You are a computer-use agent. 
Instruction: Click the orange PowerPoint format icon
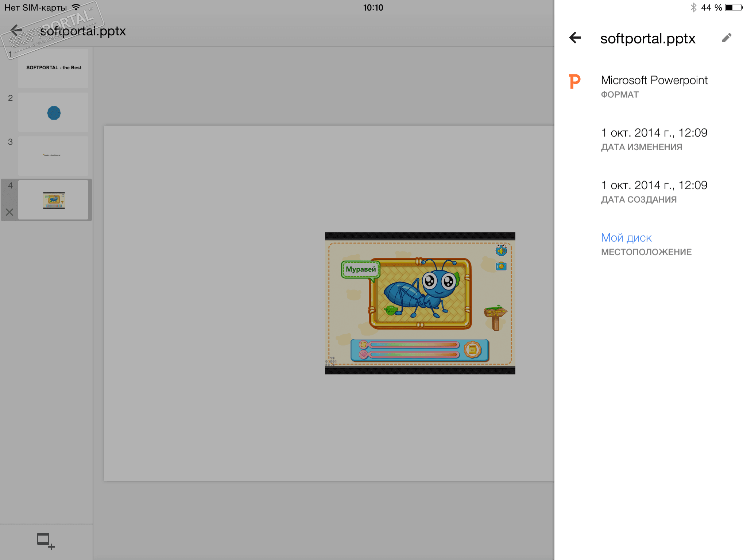pyautogui.click(x=574, y=81)
